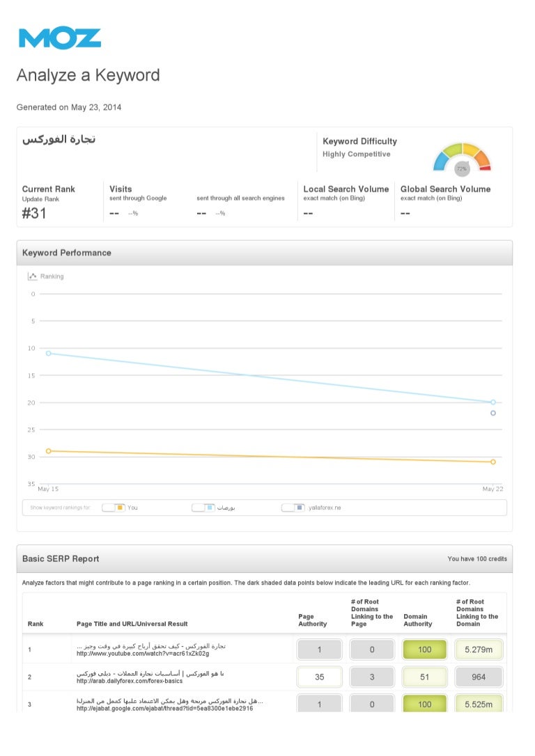Click the light-blue data point on the 20 line

pos(493,402)
